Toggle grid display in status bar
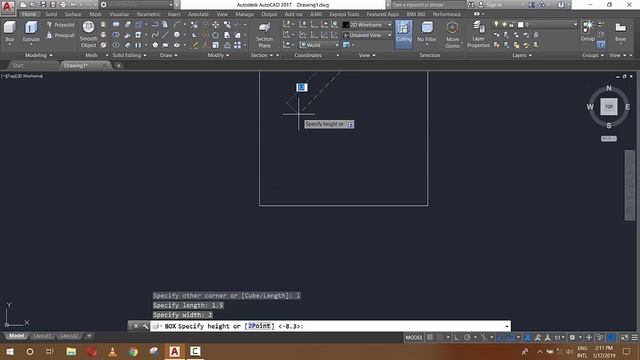 (430, 338)
